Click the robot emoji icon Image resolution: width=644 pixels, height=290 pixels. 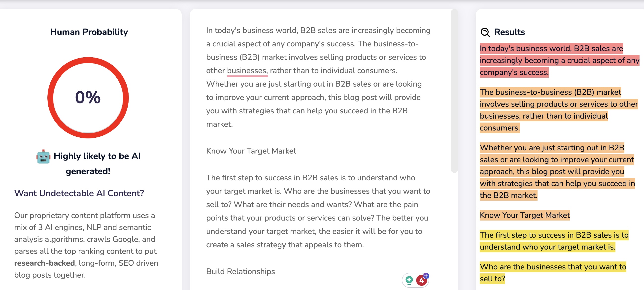[x=43, y=157]
